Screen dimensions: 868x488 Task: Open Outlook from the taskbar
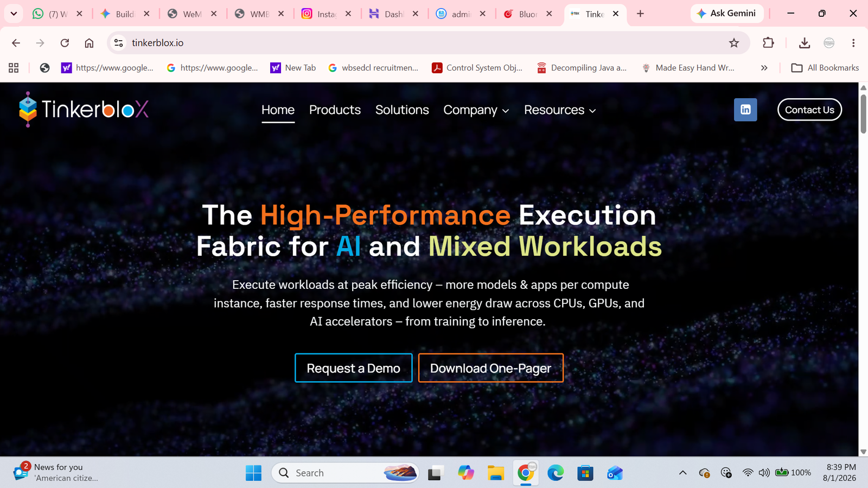coord(615,473)
